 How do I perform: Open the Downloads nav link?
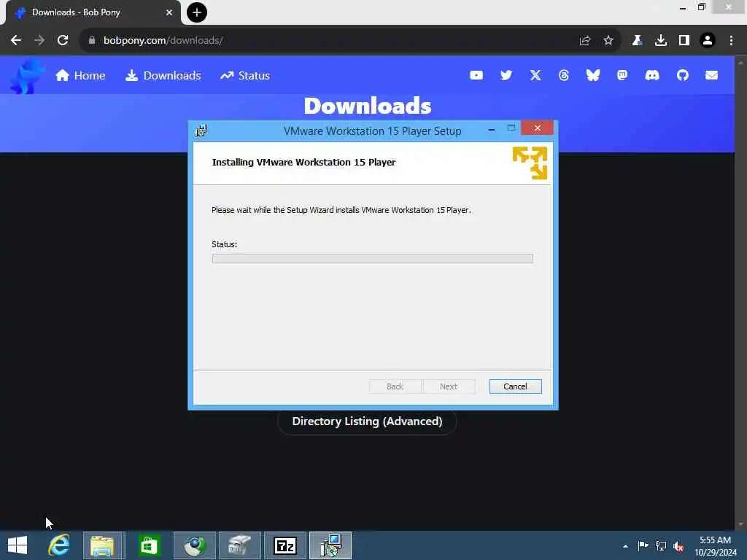point(163,76)
